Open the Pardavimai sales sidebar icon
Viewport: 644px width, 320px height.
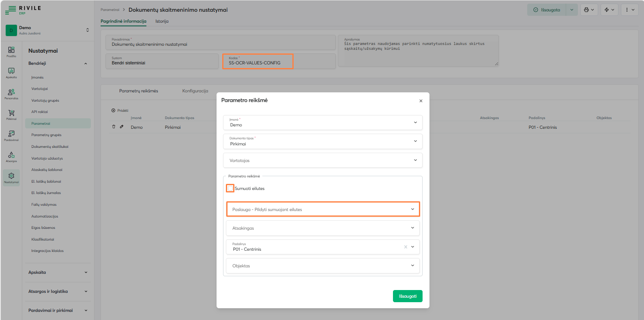click(11, 135)
